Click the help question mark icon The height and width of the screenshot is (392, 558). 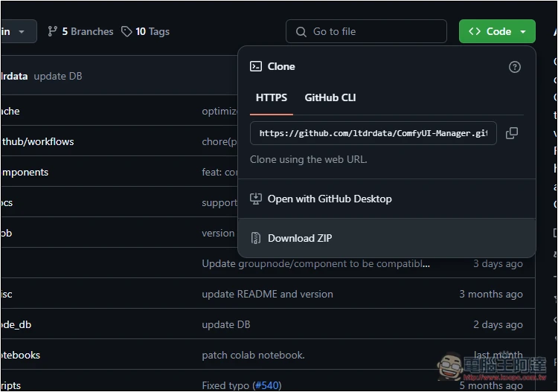[x=514, y=67]
